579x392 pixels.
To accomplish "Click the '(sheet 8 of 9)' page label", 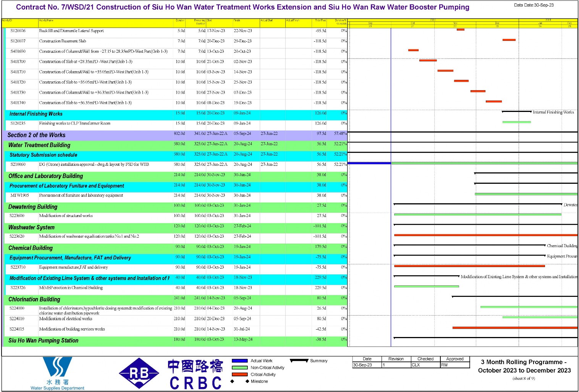I will point(524,379).
